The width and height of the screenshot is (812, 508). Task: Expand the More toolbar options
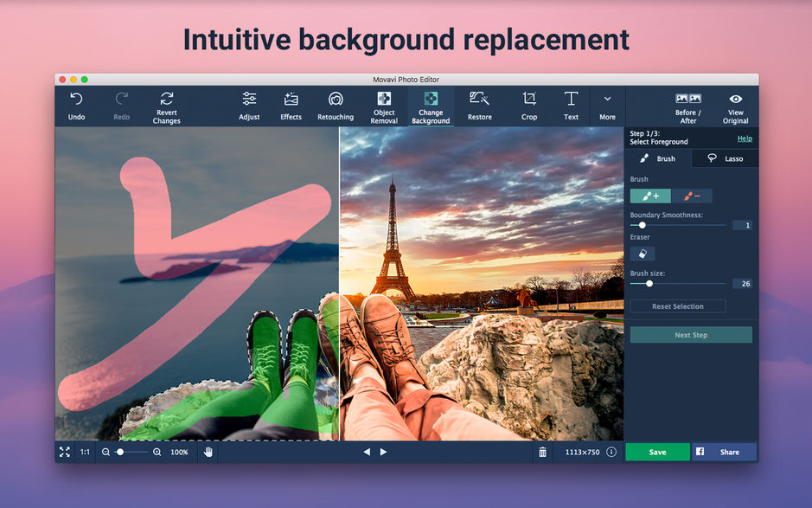(607, 106)
